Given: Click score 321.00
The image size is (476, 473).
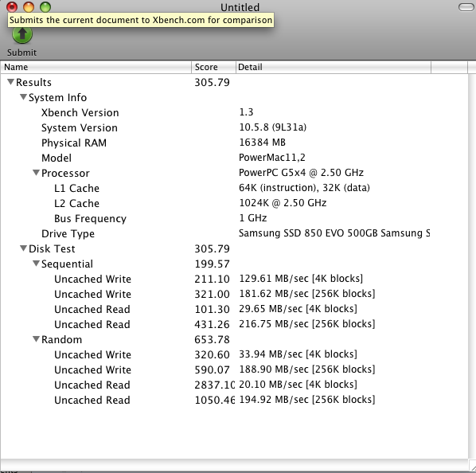Looking at the screenshot, I should (212, 294).
